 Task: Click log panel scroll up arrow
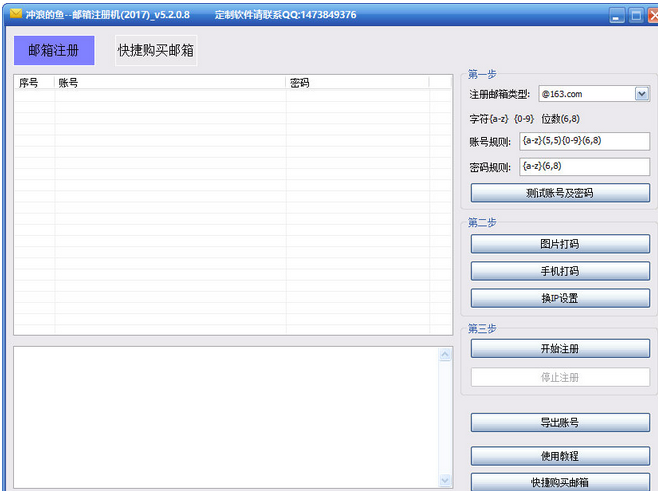(x=445, y=355)
